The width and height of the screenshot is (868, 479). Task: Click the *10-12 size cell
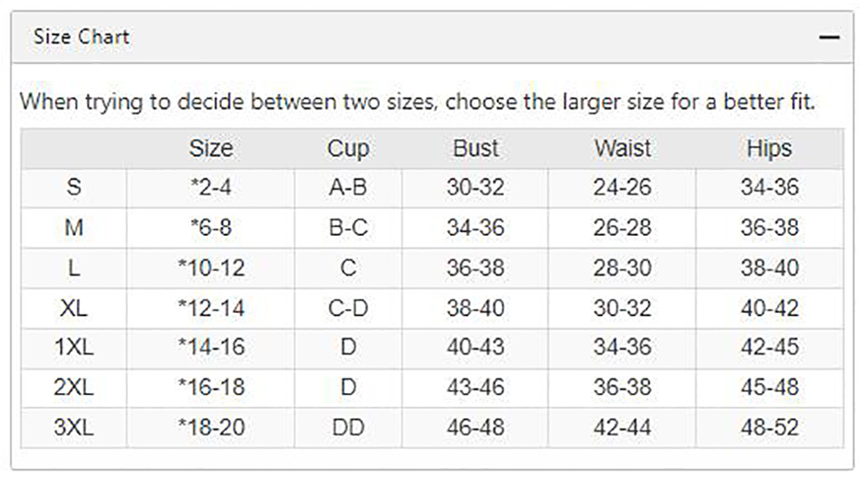pyautogui.click(x=211, y=268)
